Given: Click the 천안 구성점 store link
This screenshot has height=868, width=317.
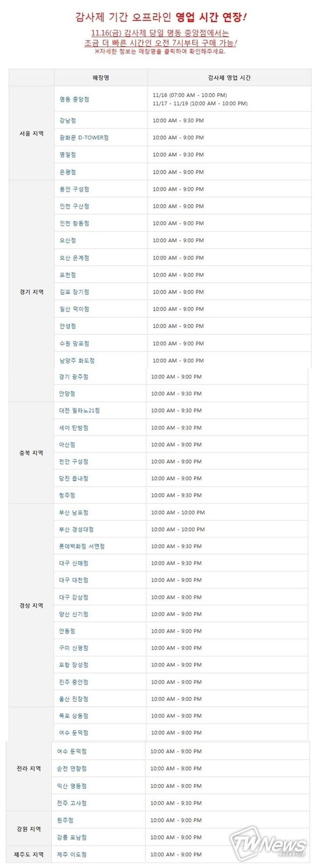Looking at the screenshot, I should 74,462.
